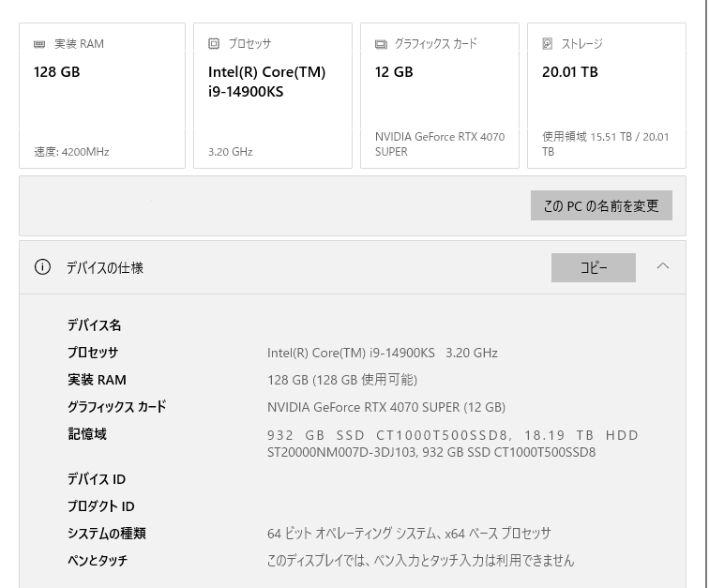Click the processor chip icon
Viewport: 709px width, 588px height.
214,43
